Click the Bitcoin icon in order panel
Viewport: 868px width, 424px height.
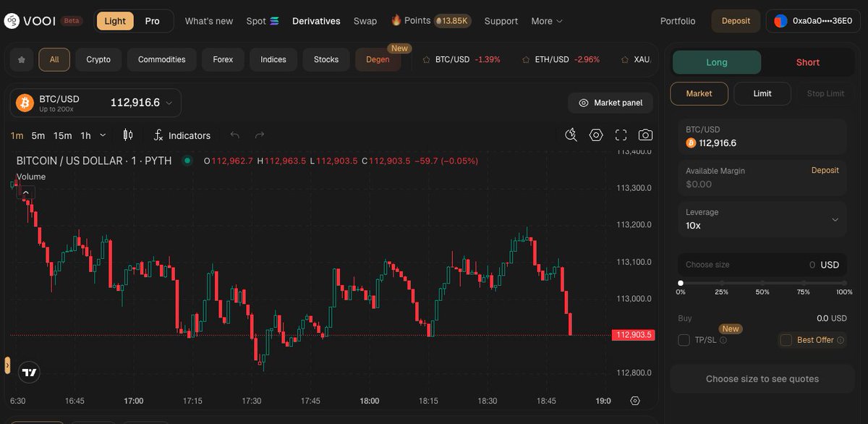(x=691, y=143)
